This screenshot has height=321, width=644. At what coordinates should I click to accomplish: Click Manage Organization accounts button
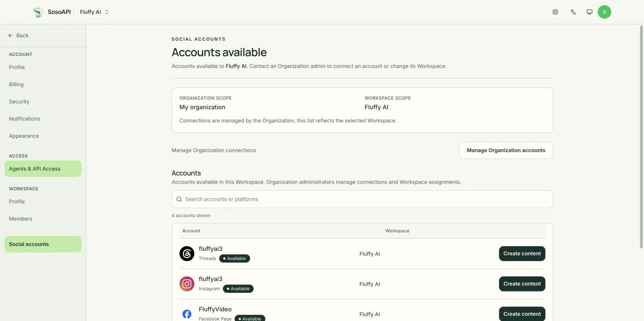(x=506, y=150)
